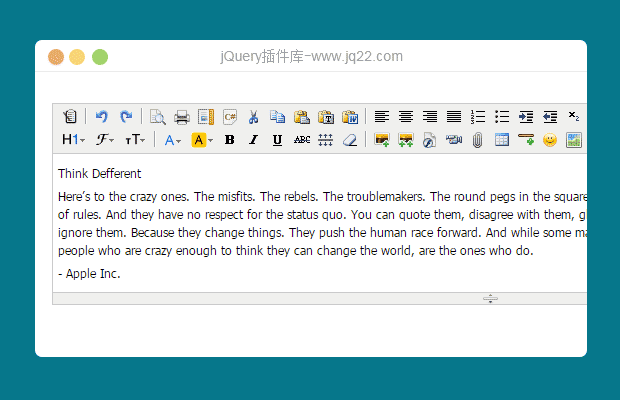Toggle bold formatting
The image size is (620, 400).
click(230, 140)
